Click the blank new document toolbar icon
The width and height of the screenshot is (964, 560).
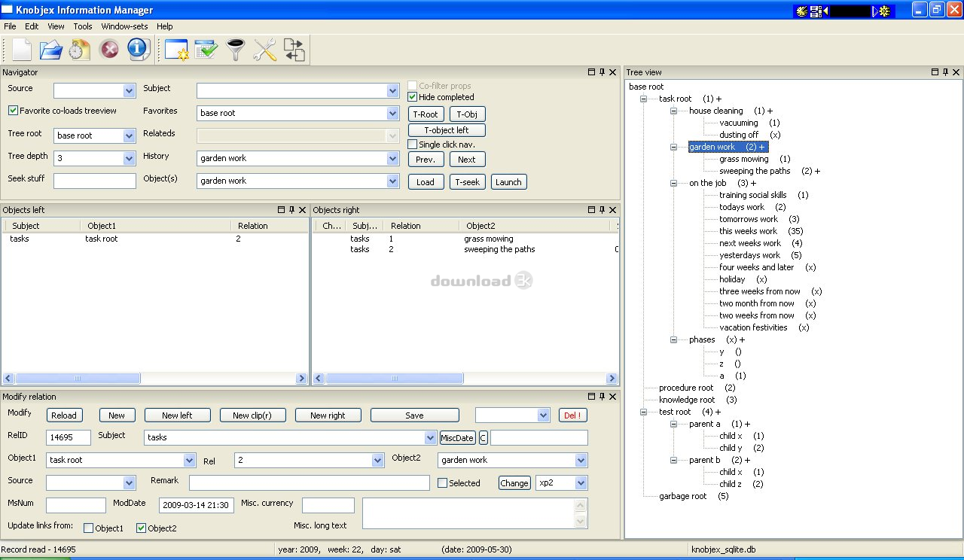[22, 50]
